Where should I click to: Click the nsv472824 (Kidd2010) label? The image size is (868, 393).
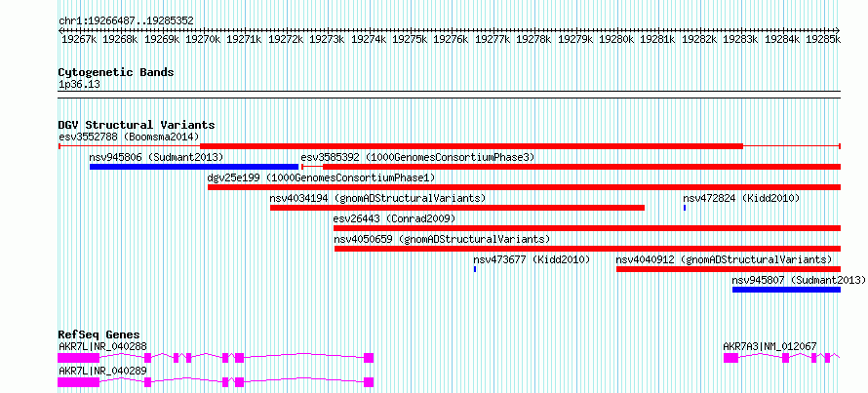pos(741,198)
